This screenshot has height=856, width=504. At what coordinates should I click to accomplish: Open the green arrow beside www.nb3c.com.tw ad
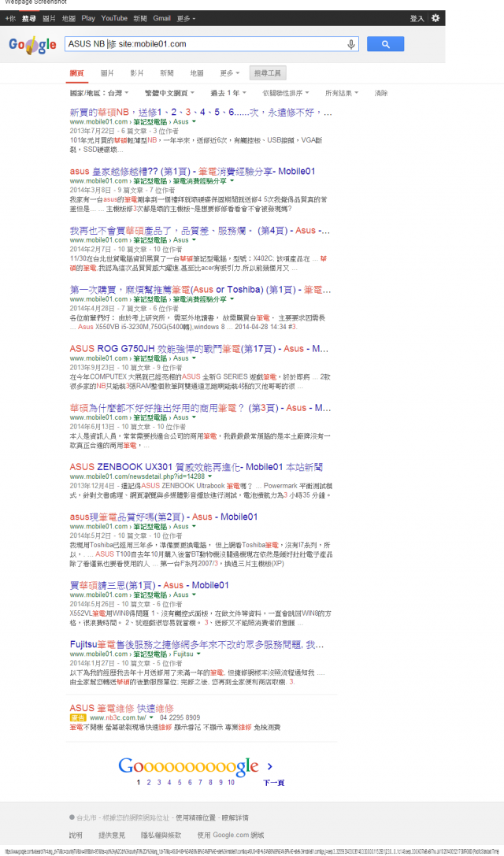(x=151, y=717)
